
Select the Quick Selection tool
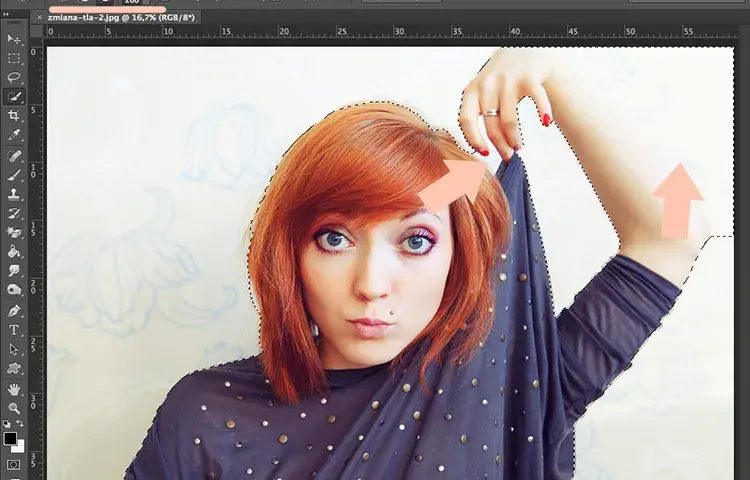coord(14,97)
